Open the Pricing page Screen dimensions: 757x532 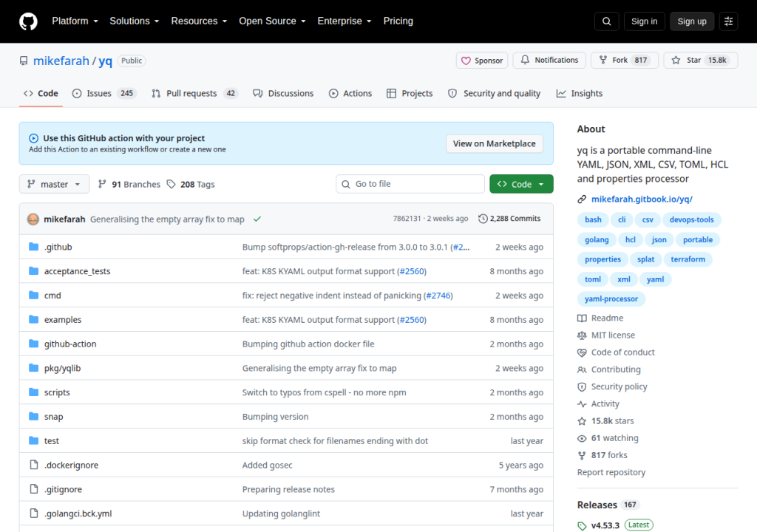coord(398,21)
